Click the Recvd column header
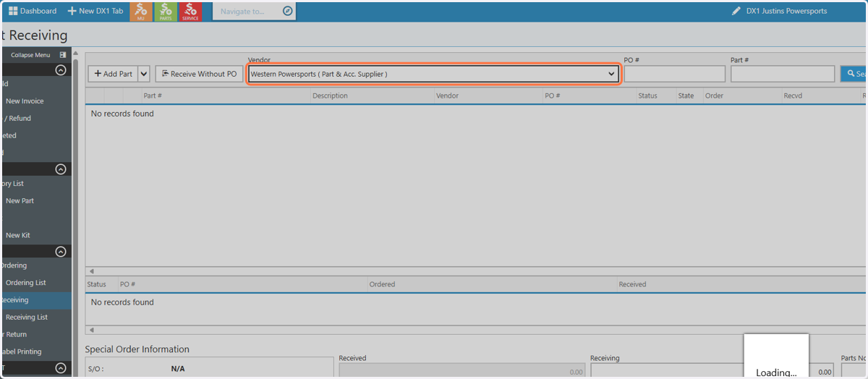 (x=793, y=95)
